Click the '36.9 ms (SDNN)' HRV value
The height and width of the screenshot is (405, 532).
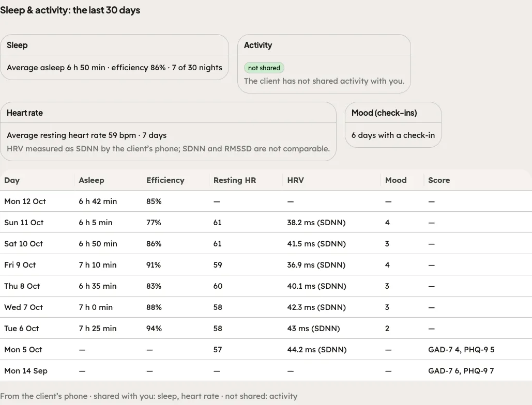coord(316,265)
